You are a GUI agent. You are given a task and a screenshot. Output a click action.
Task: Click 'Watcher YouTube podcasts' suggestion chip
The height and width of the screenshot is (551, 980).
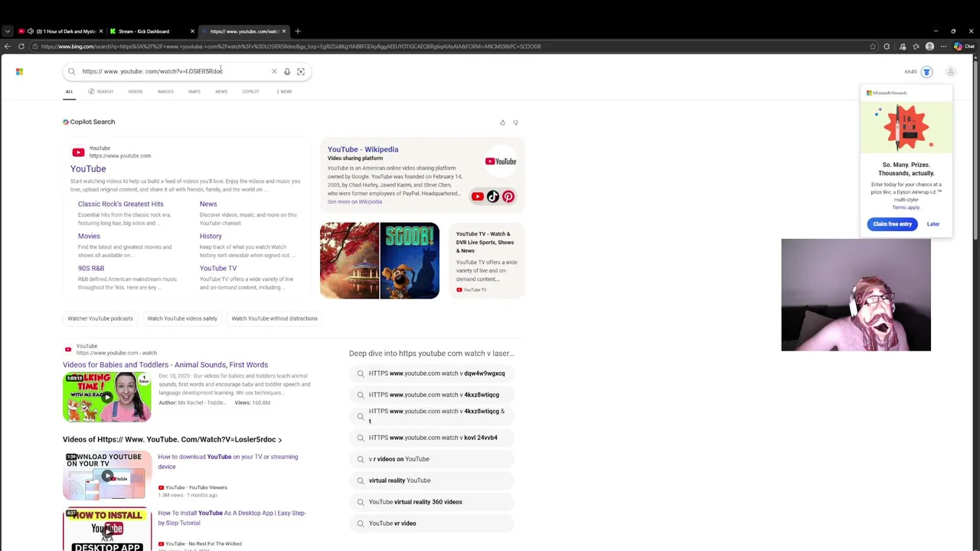pos(100,318)
